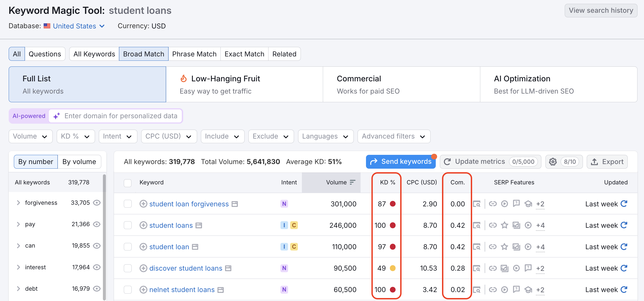This screenshot has height=301, width=644.
Task: Toggle eye icon for forgiveness group
Action: click(x=97, y=203)
